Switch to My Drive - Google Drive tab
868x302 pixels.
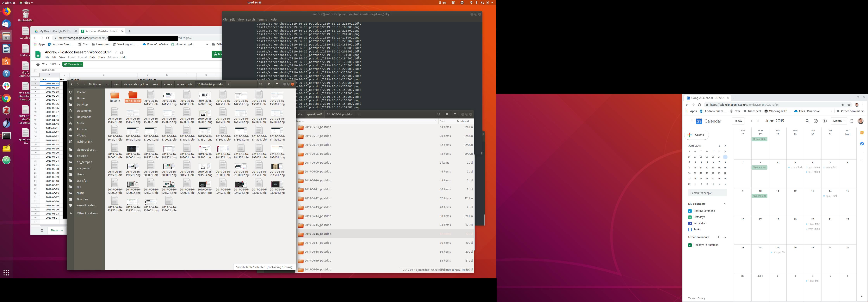click(55, 31)
